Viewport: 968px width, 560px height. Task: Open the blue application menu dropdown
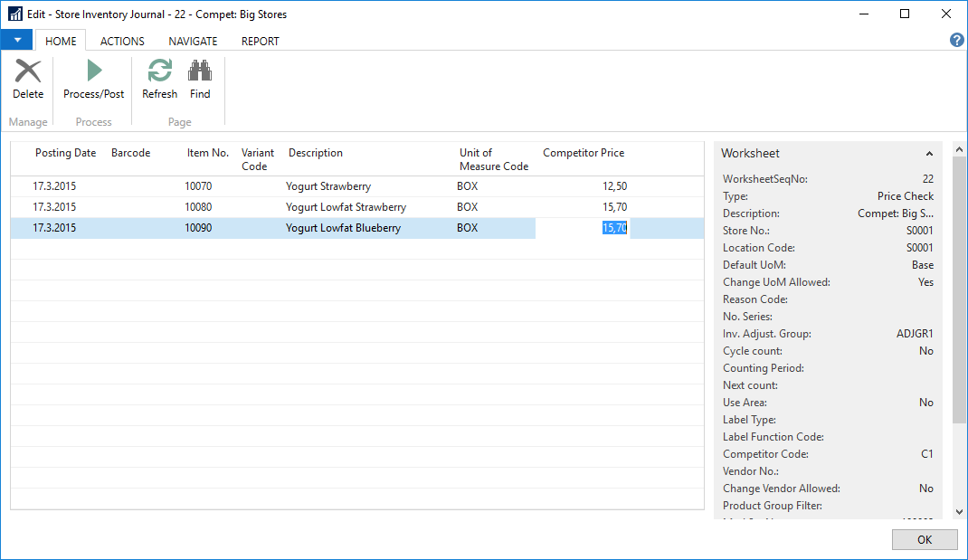click(16, 41)
